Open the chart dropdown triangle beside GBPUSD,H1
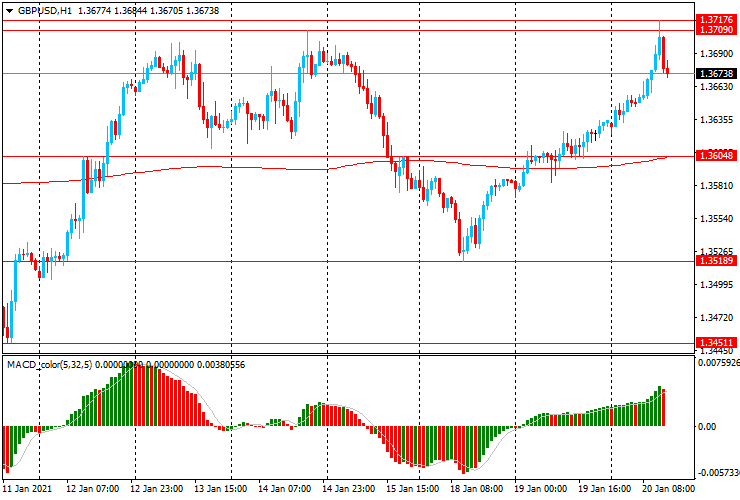740x500 pixels. click(x=9, y=9)
